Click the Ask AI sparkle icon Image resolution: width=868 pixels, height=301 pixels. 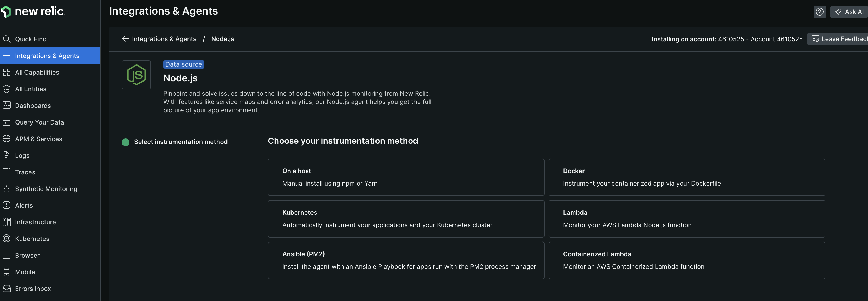[838, 12]
